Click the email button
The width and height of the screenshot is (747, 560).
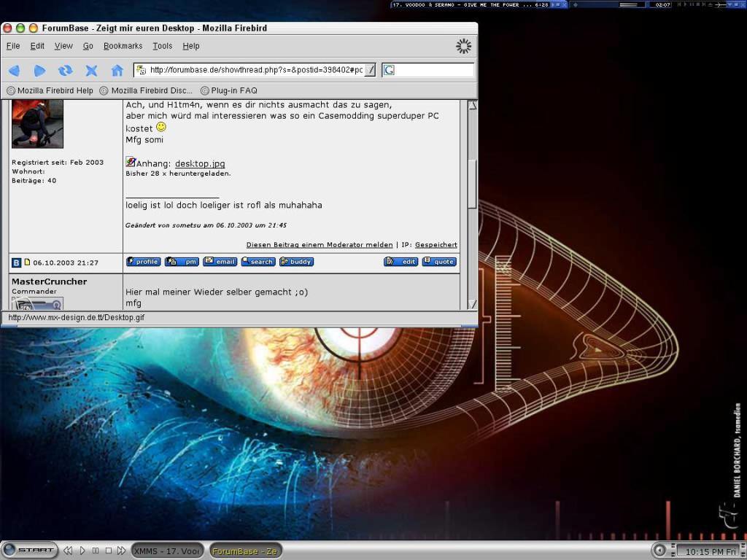click(x=220, y=262)
